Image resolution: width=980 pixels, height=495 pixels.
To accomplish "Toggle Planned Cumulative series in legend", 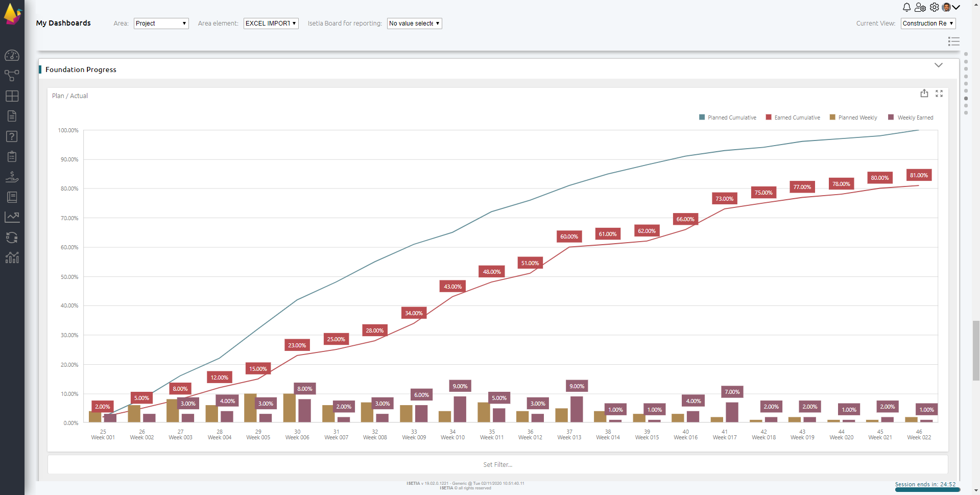I will tap(727, 117).
